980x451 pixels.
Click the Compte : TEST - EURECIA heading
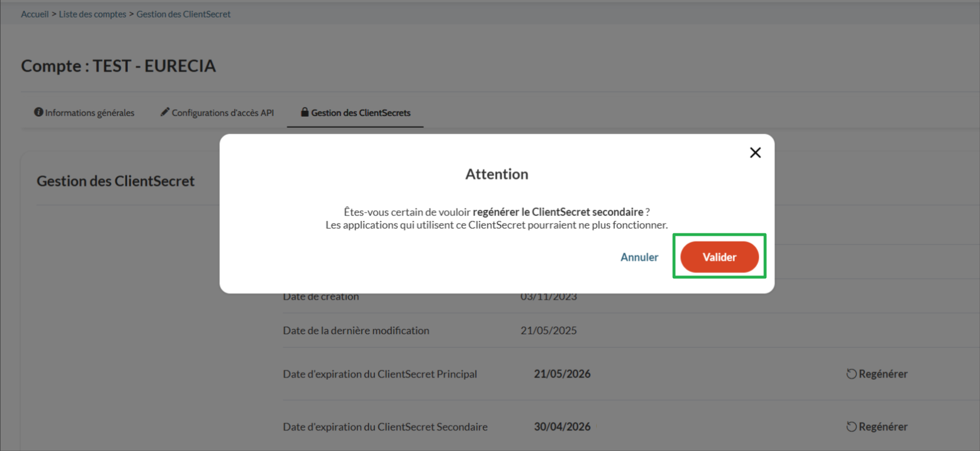[x=119, y=66]
